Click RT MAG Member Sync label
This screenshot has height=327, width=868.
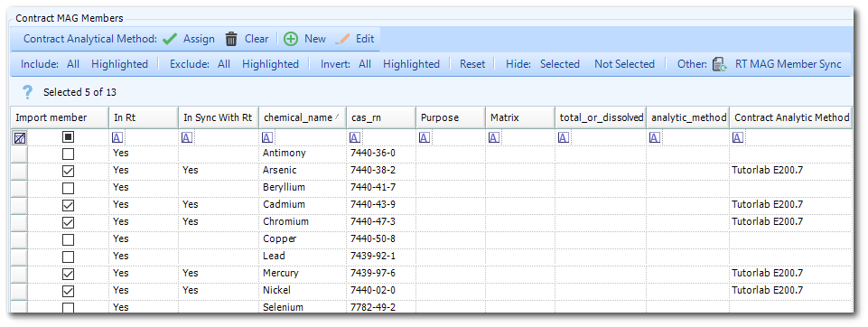click(789, 64)
